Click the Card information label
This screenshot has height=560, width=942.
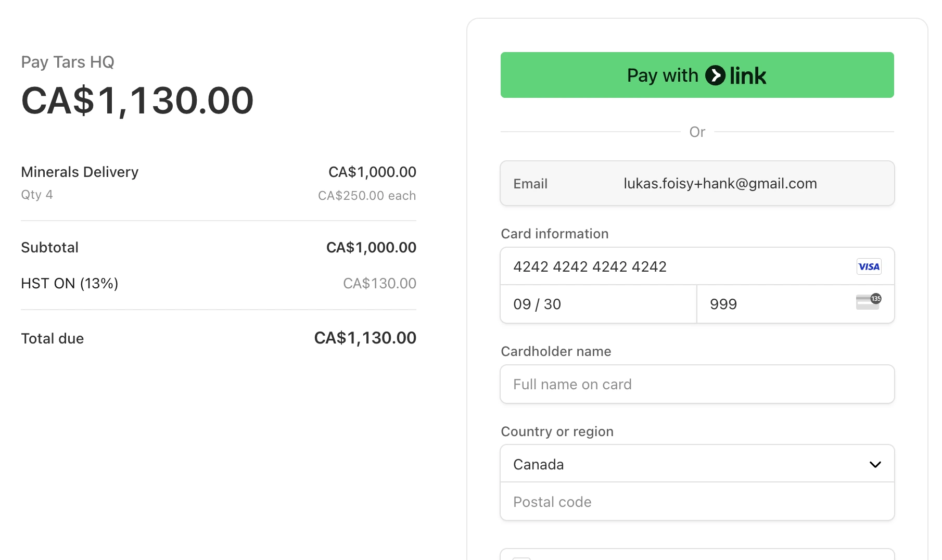554,234
